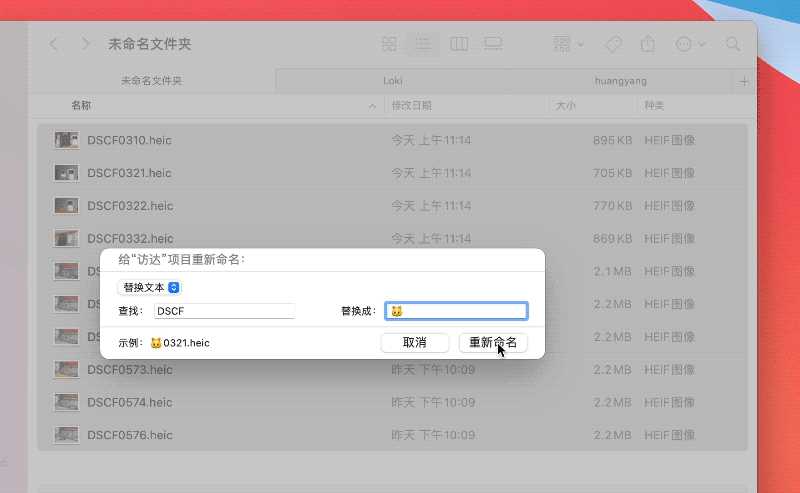Switch to the huangyang tab
This screenshot has height=493, width=800.
[x=620, y=81]
